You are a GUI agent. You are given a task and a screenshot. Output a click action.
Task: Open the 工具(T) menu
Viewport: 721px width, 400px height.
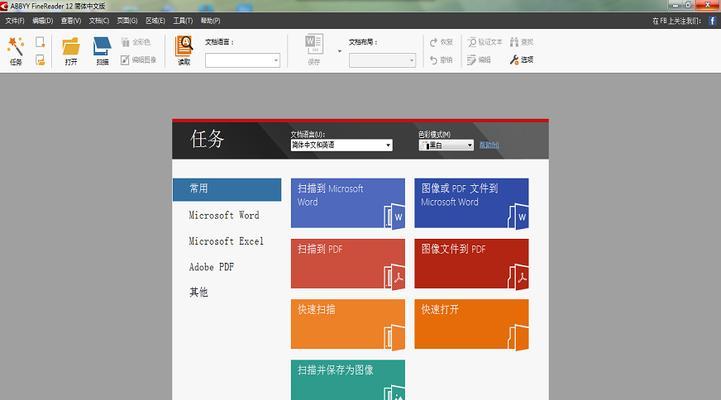pos(183,21)
